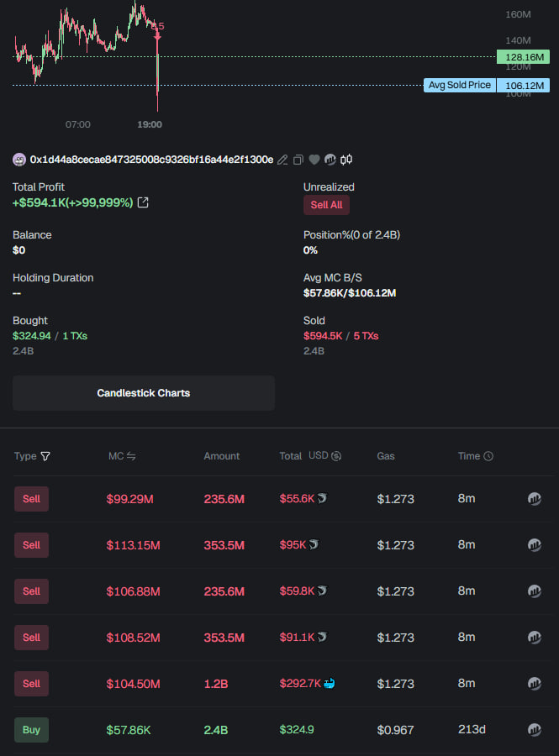Click the 1 TXs bought count
The width and height of the screenshot is (559, 756).
click(75, 336)
